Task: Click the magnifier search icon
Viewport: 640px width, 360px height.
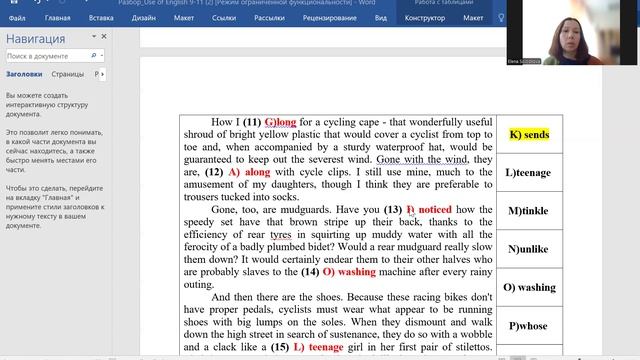Action: click(93, 56)
